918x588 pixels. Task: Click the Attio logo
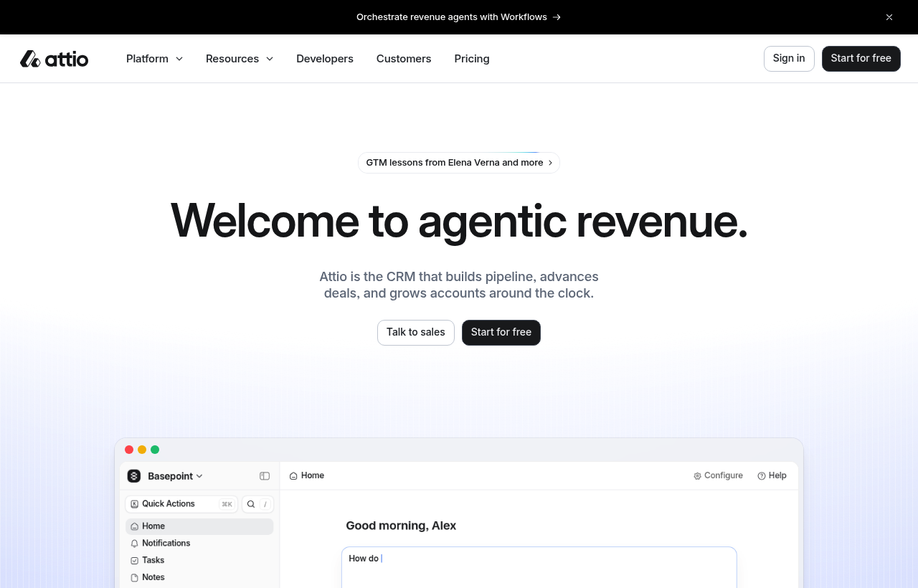(54, 59)
